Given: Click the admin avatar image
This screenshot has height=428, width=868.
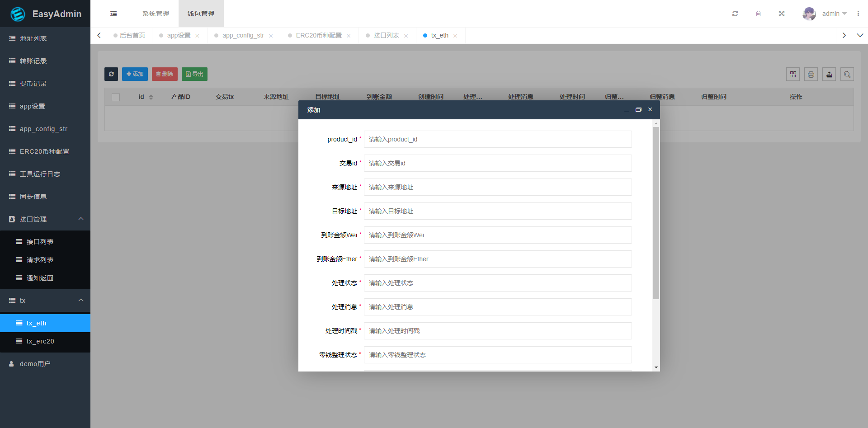Looking at the screenshot, I should pyautogui.click(x=809, y=14).
